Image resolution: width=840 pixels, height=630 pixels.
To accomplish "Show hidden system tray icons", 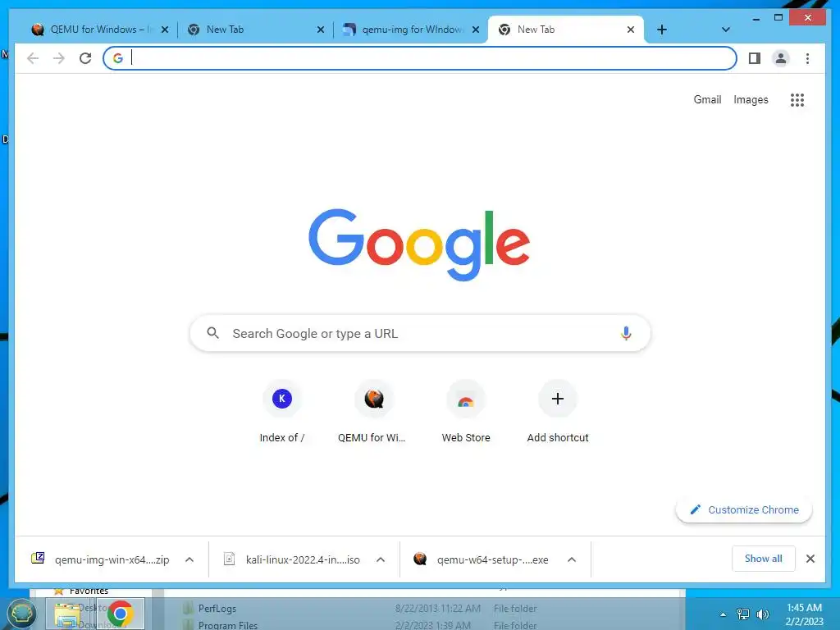I will [x=723, y=614].
